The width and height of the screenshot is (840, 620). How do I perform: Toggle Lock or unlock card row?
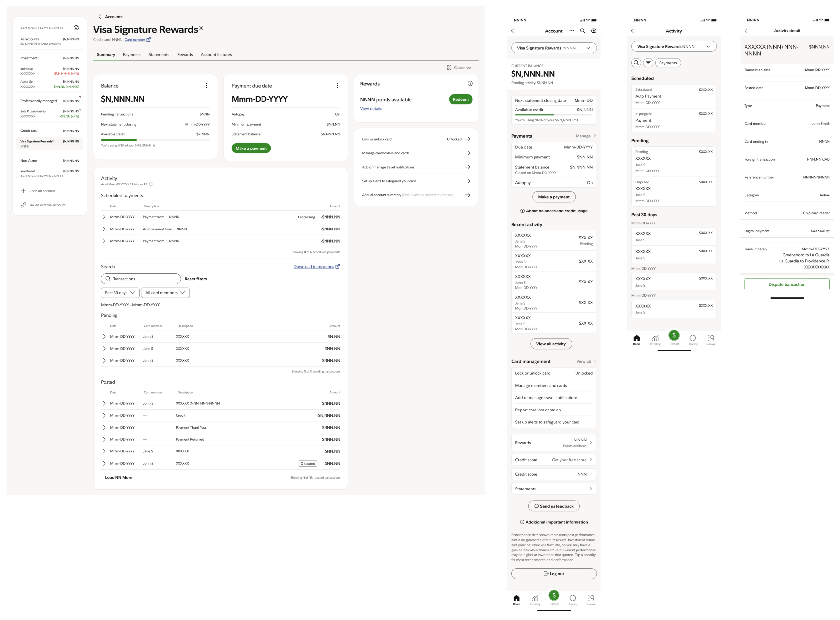coord(416,139)
